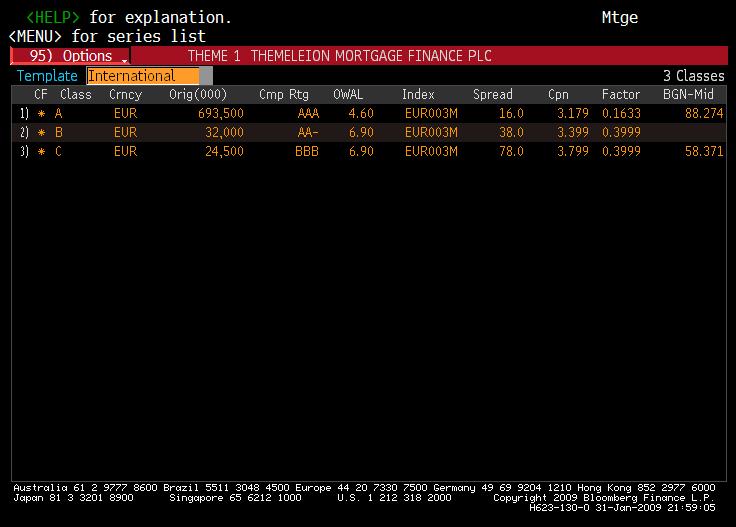The height and width of the screenshot is (527, 736).
Task: Click the Cmp Rtg column header
Action: (284, 95)
